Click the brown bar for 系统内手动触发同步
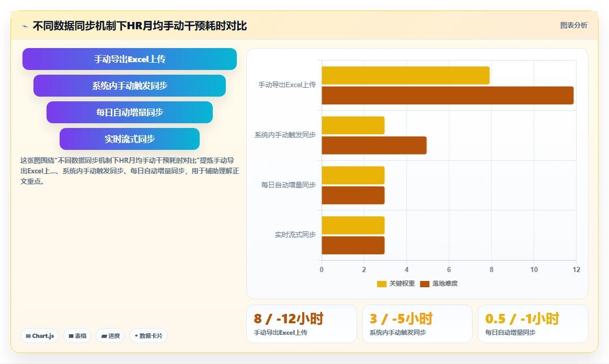Screen dimensions: 609x364 [374, 146]
